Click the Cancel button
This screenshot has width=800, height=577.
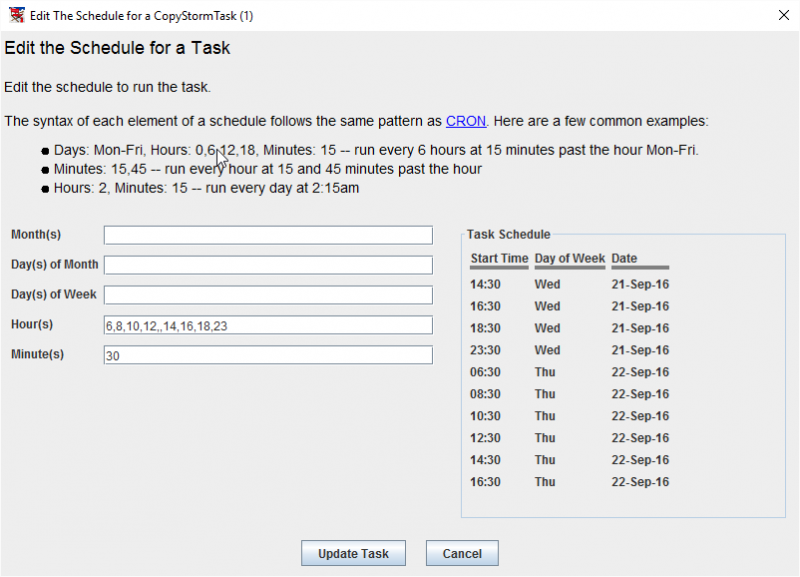[x=462, y=554]
